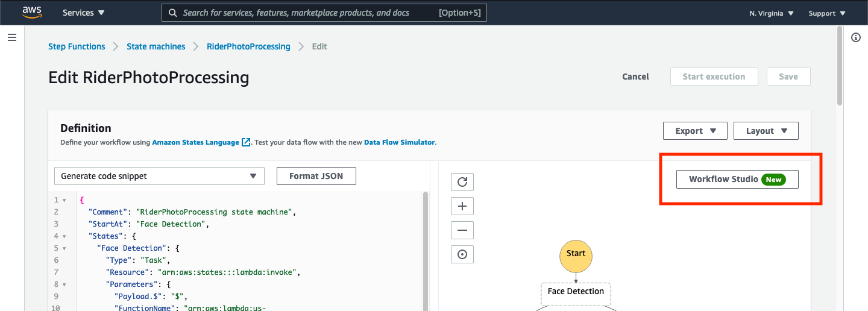Open the Support dropdown
The image size is (868, 311).
pos(827,13)
